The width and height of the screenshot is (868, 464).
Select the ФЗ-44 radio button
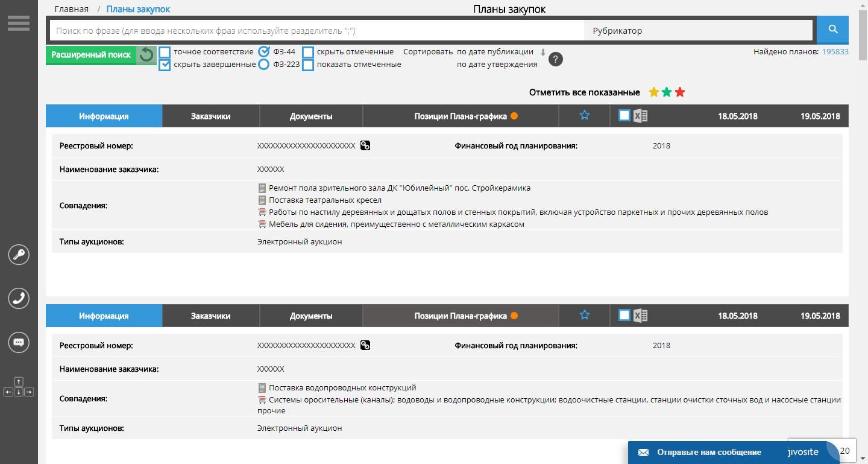[263, 52]
